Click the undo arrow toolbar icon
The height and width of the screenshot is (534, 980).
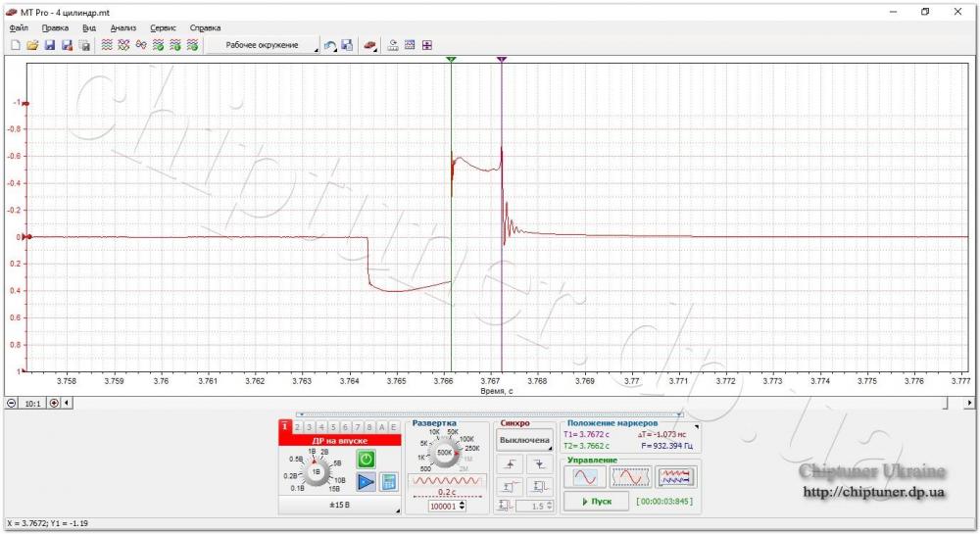(x=330, y=45)
